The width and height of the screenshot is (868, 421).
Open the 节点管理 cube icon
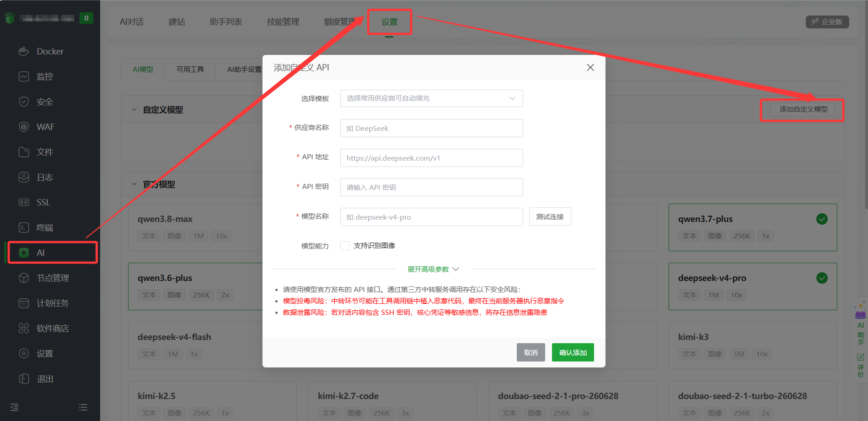[24, 278]
